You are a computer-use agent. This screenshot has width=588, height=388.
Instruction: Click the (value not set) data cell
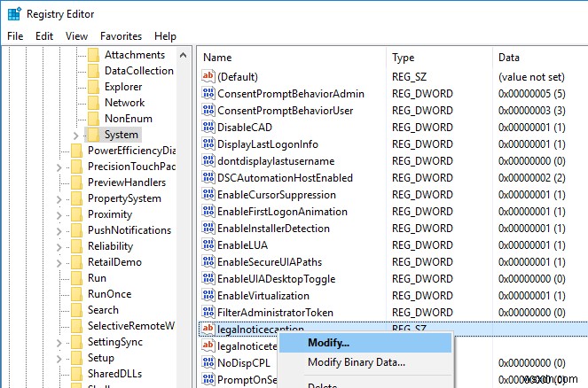tap(531, 77)
